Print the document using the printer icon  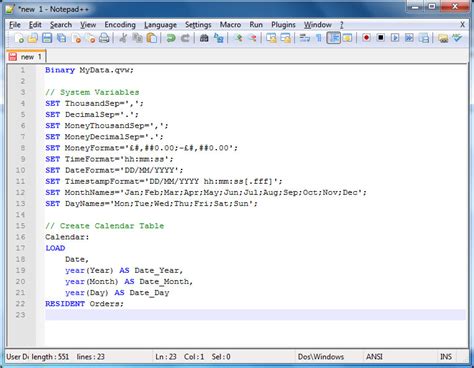104,38
